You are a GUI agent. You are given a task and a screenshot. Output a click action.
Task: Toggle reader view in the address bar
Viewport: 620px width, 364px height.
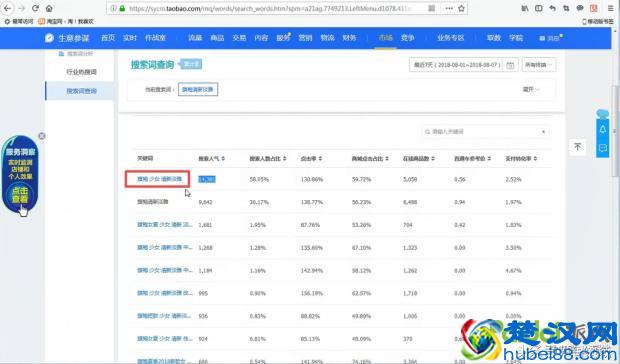pos(431,8)
